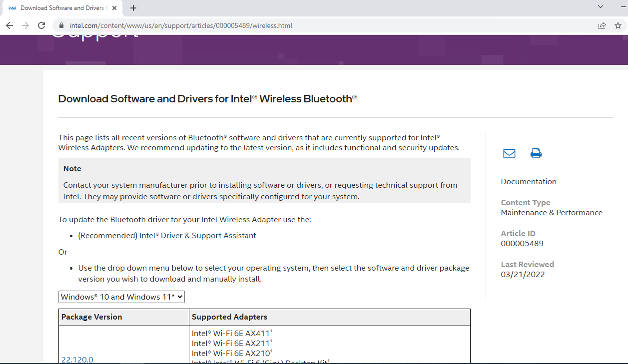The width and height of the screenshot is (628, 364).
Task: Open the tab search chevron
Action: click(x=601, y=6)
